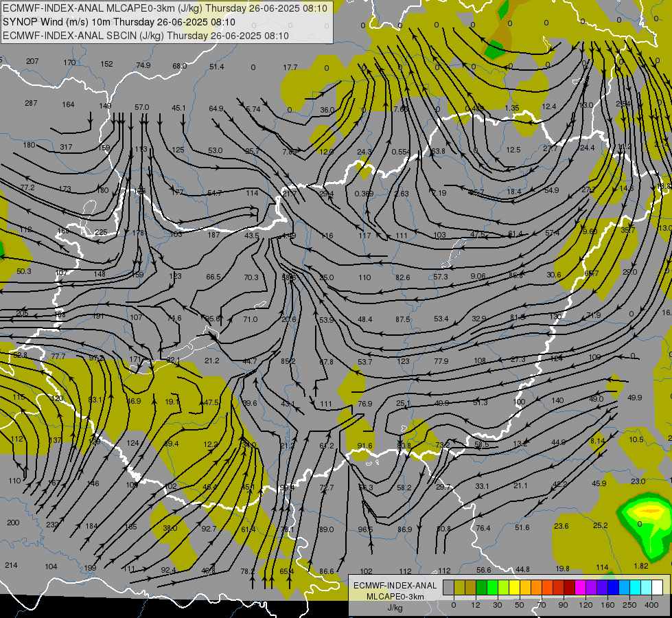Click the SBCIN header title line

tap(146, 36)
